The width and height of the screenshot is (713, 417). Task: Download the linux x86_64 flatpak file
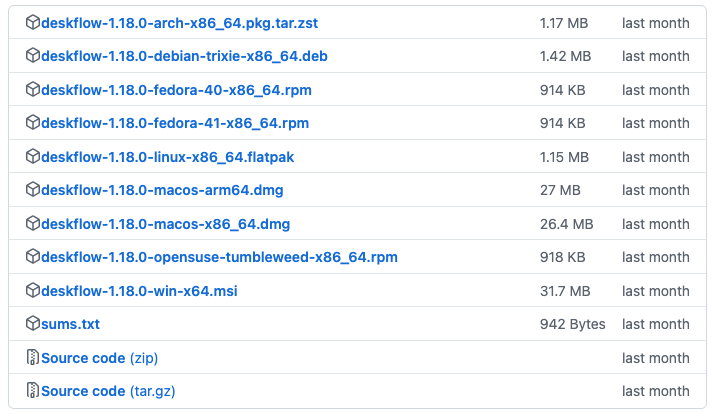pos(168,157)
